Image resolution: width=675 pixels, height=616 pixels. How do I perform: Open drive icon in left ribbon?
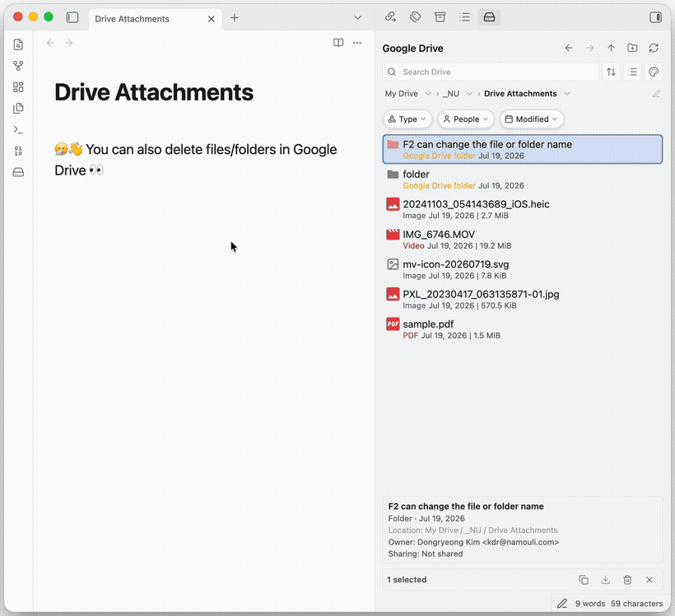point(18,172)
